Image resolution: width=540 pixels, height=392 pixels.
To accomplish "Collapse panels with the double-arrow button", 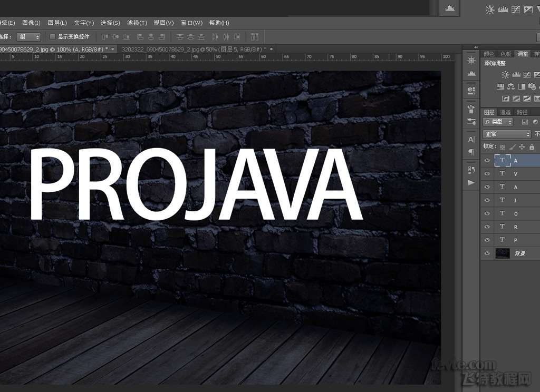I will 476,47.
